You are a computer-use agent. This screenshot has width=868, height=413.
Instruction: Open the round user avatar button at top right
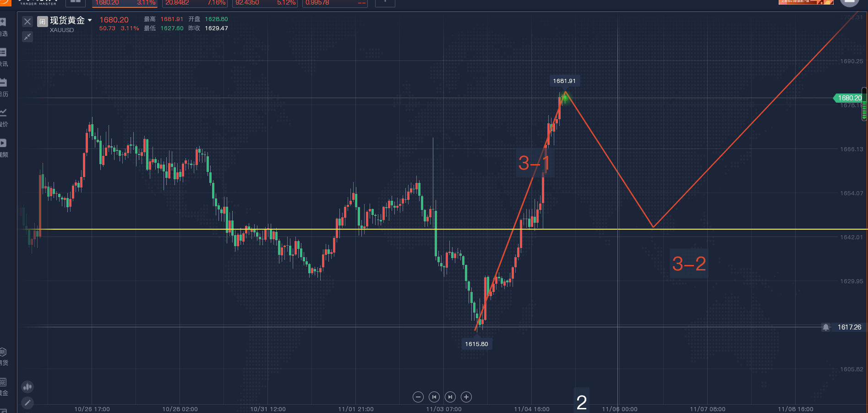[x=849, y=2]
